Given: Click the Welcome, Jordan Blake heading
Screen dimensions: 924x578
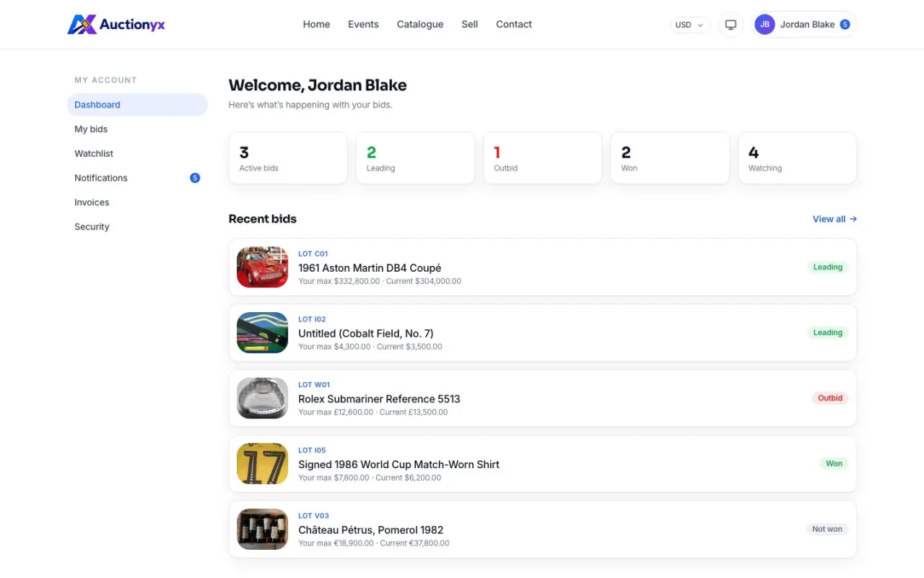Looking at the screenshot, I should [318, 85].
